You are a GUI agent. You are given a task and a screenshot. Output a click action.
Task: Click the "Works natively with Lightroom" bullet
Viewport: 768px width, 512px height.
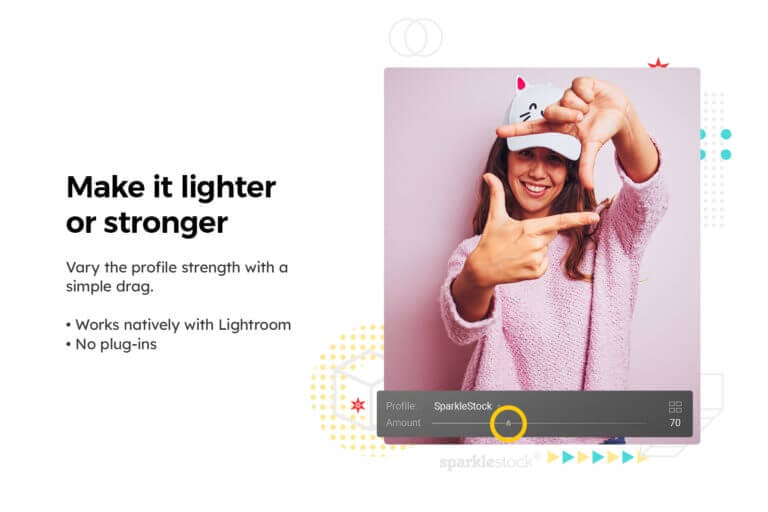pos(178,325)
